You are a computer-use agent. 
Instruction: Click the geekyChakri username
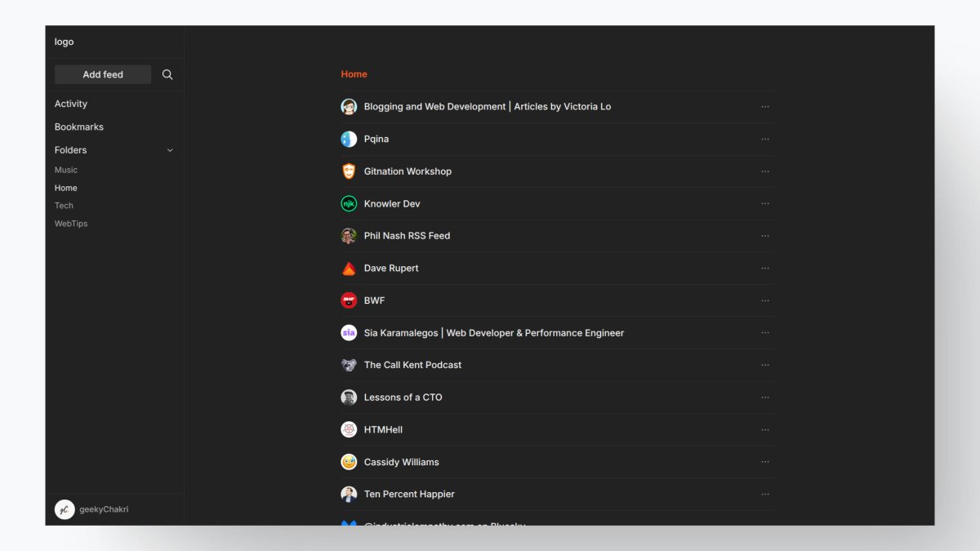[104, 509]
